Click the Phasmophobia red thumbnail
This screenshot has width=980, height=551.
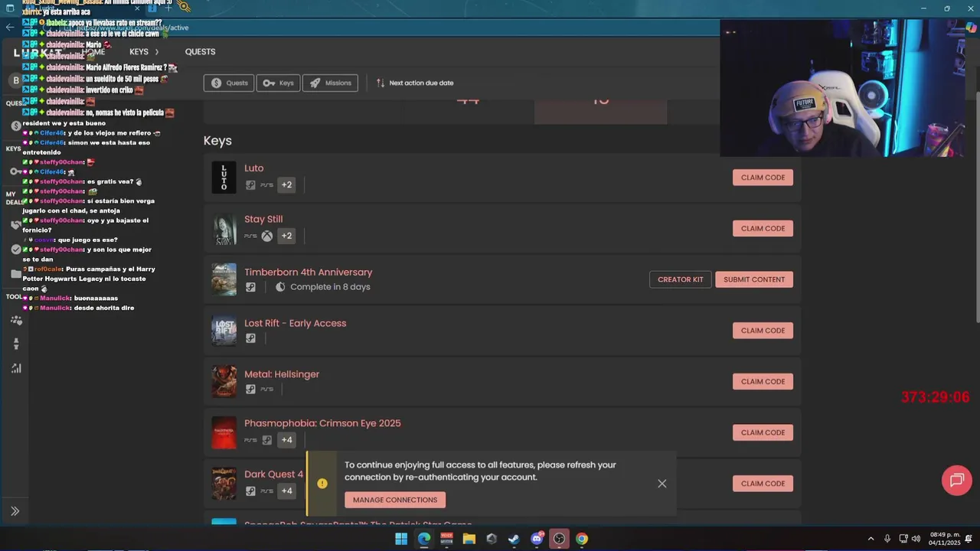pyautogui.click(x=224, y=432)
